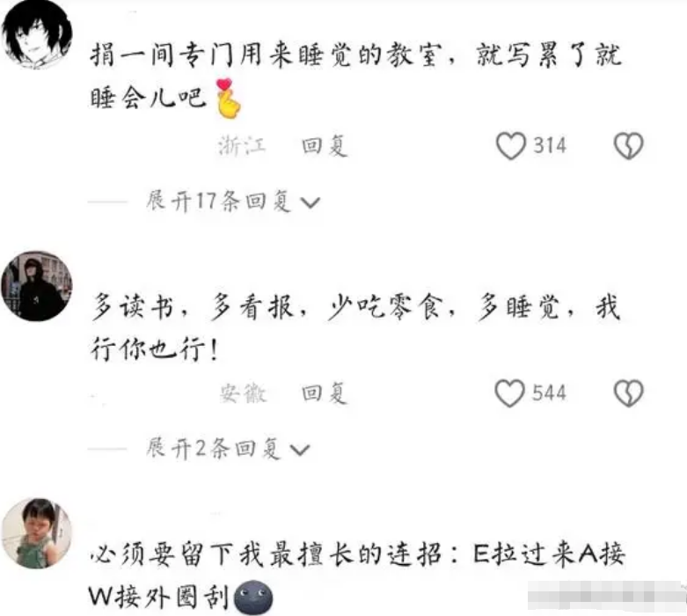687x616 pixels.
Task: Click chevron next to 展开2条回复
Action: (300, 450)
